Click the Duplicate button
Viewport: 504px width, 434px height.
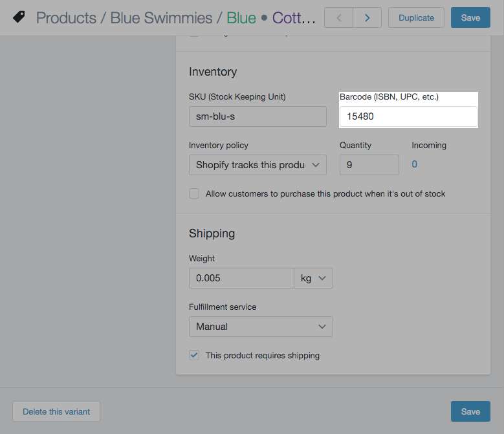tap(416, 18)
